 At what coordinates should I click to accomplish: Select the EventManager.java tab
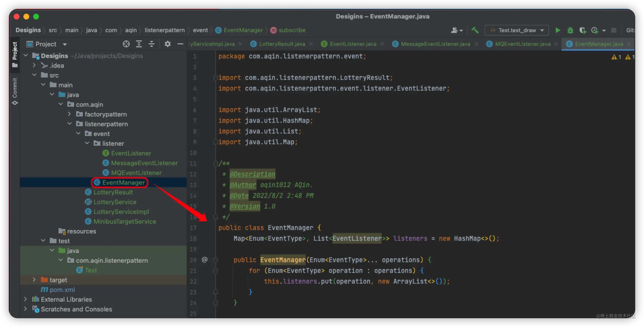598,44
